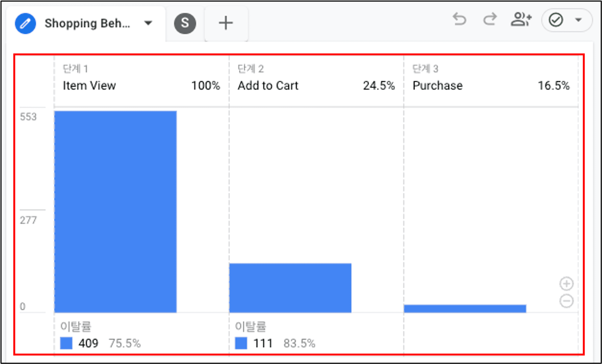Image resolution: width=602 pixels, height=364 pixels.
Task: Click the blue pencil edit icon
Action: pos(25,23)
